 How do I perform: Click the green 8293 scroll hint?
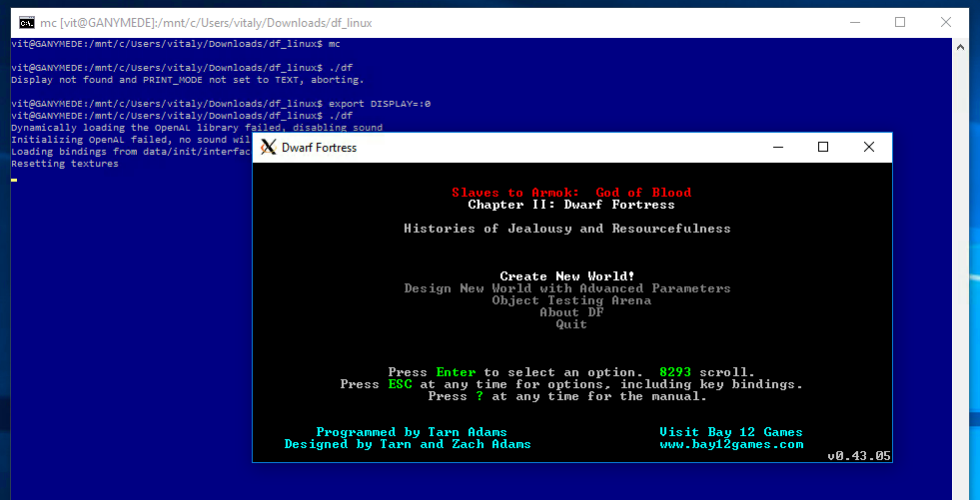click(675, 372)
